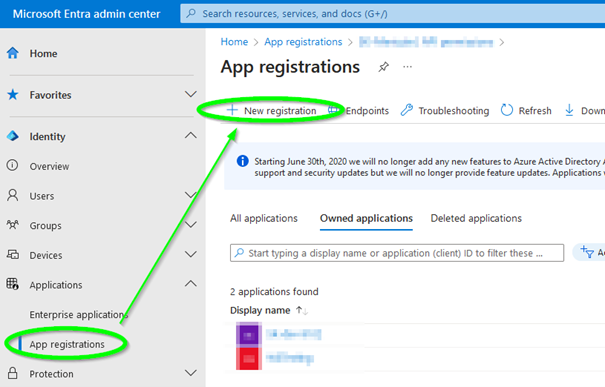605x387 pixels.
Task: Click the Home breadcrumb link
Action: [234, 42]
